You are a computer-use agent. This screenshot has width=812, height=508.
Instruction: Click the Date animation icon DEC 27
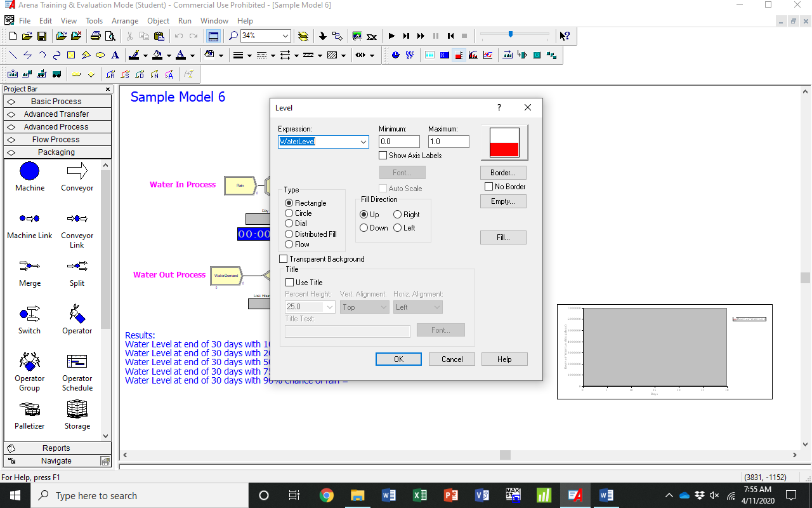coord(410,55)
